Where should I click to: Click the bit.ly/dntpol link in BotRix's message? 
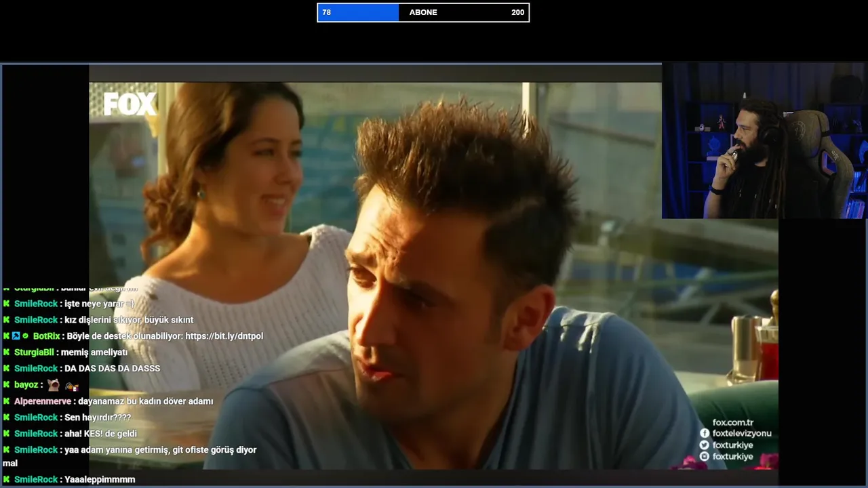(224, 336)
